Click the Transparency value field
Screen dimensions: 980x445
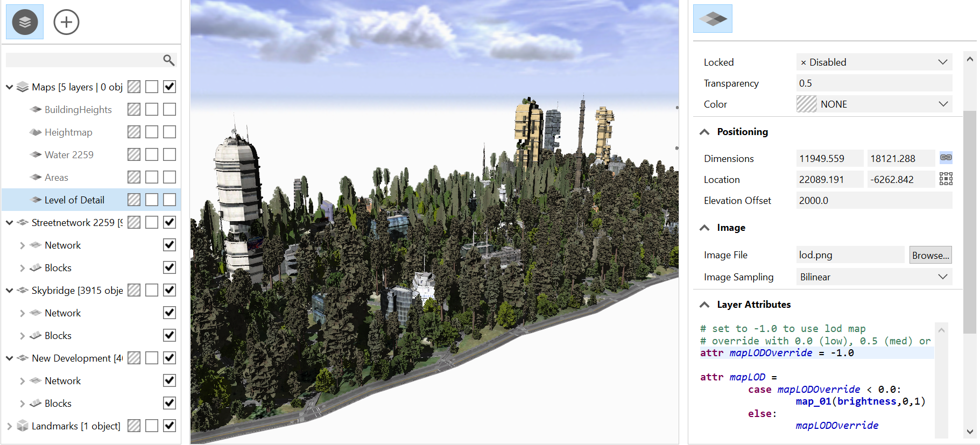874,83
